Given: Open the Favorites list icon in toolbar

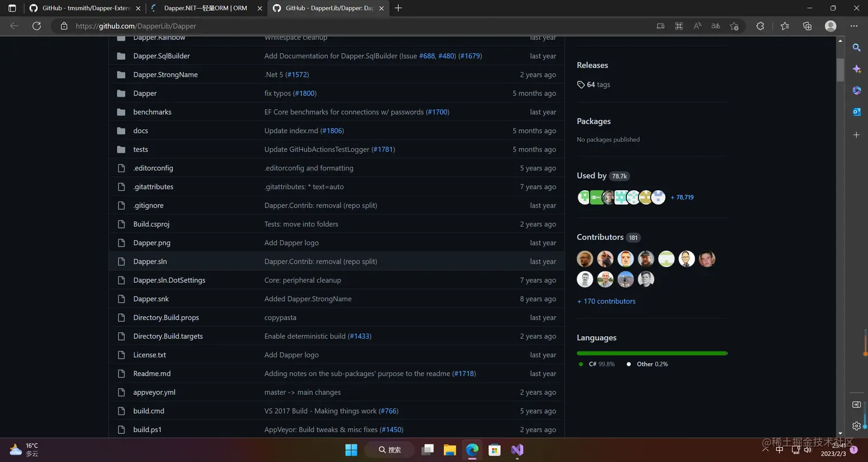Looking at the screenshot, I should click(785, 26).
